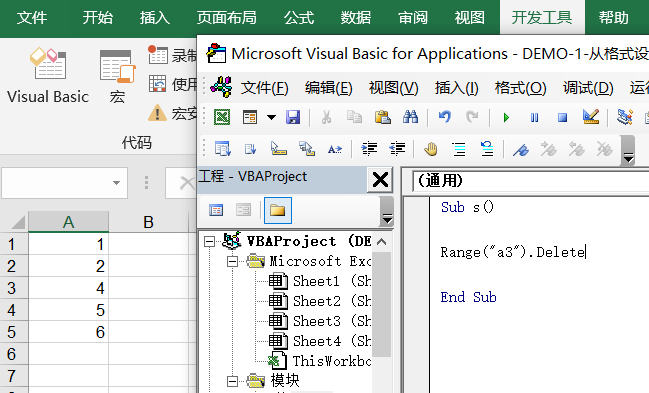Open Find with the binoculars icon
This screenshot has height=393, width=649.
(411, 117)
